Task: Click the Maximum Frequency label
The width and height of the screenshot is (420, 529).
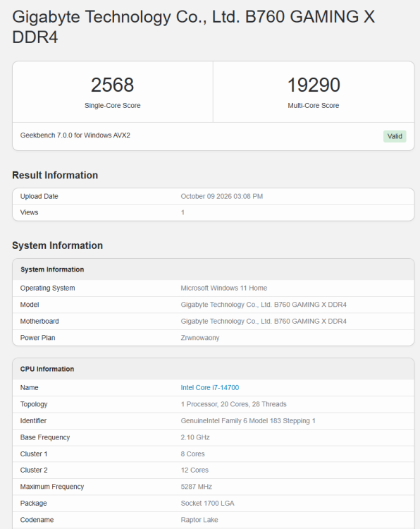Action: tap(52, 487)
